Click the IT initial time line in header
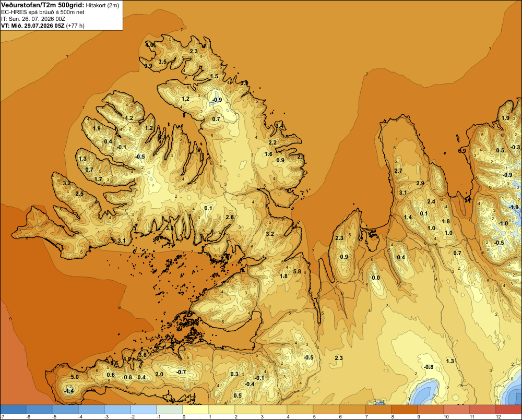The height and width of the screenshot is (420, 522). (x=33, y=19)
